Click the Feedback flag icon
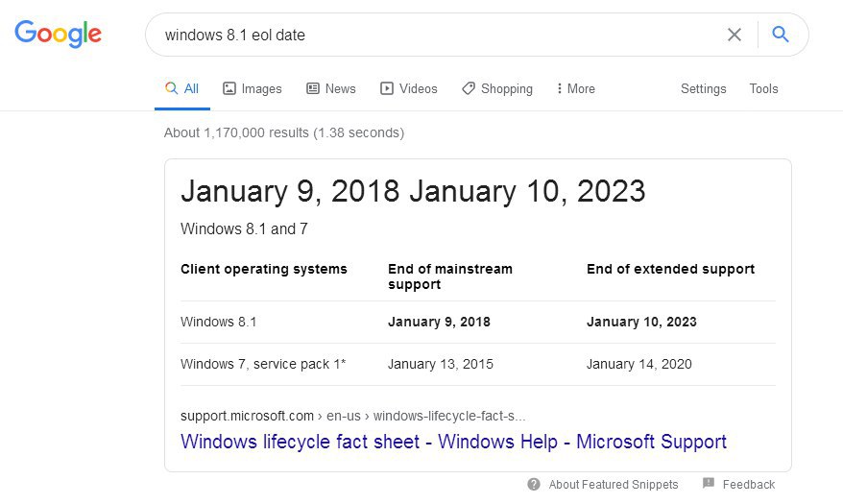Viewport: 843px width, 504px height. point(709,483)
